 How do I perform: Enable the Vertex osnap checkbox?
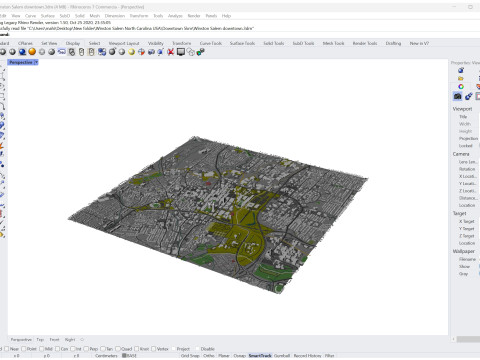pos(154,349)
